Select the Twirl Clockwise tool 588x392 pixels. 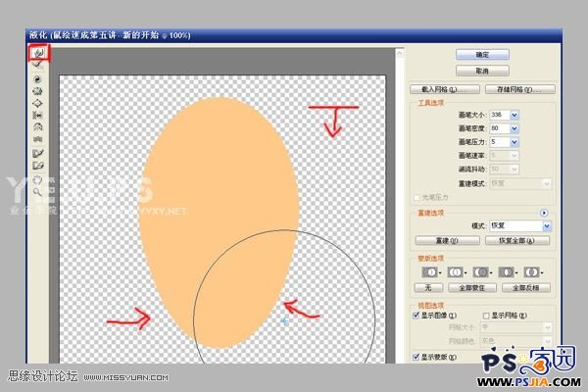37,79
